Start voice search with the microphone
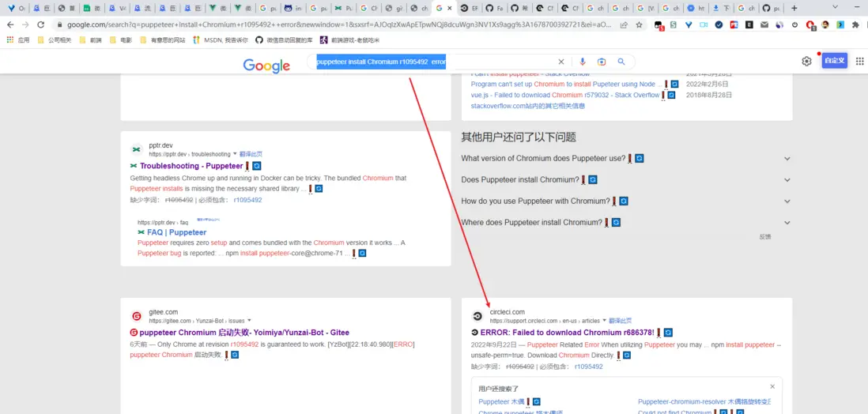This screenshot has width=868, height=414. click(583, 62)
